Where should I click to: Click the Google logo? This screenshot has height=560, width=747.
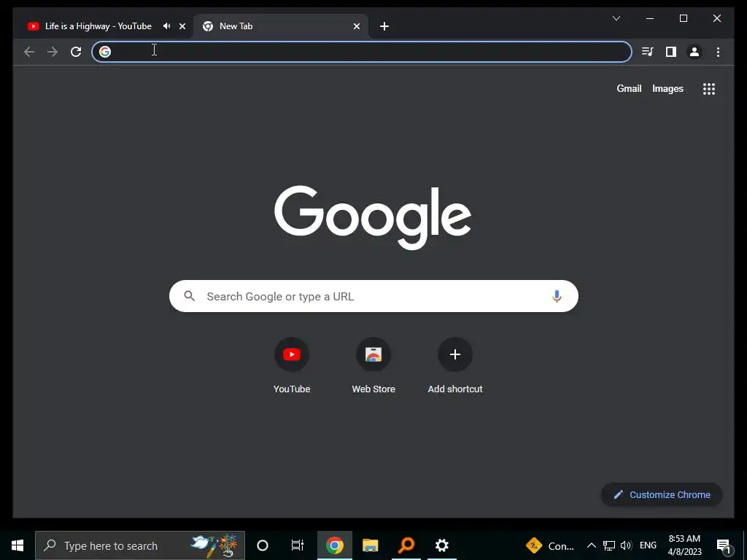373,217
